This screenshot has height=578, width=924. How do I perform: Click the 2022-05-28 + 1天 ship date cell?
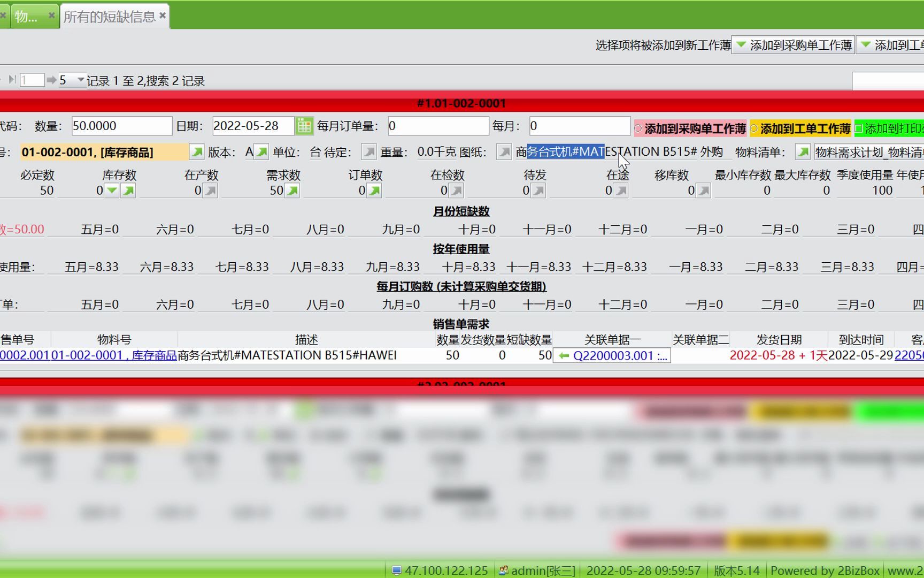(779, 355)
